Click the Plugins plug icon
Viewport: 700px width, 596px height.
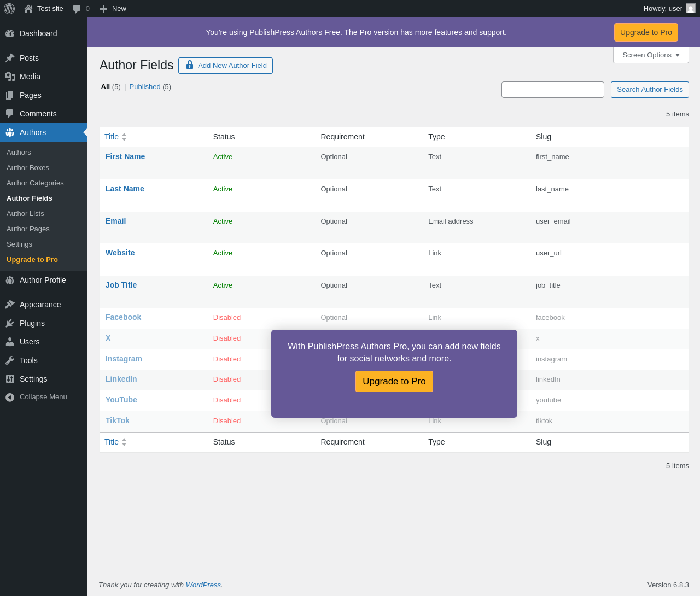[10, 323]
